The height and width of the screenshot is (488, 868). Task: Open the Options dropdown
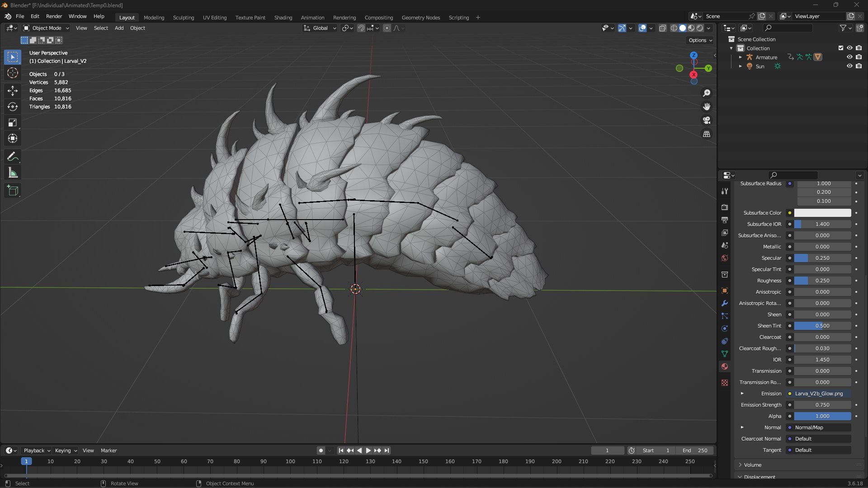(700, 40)
